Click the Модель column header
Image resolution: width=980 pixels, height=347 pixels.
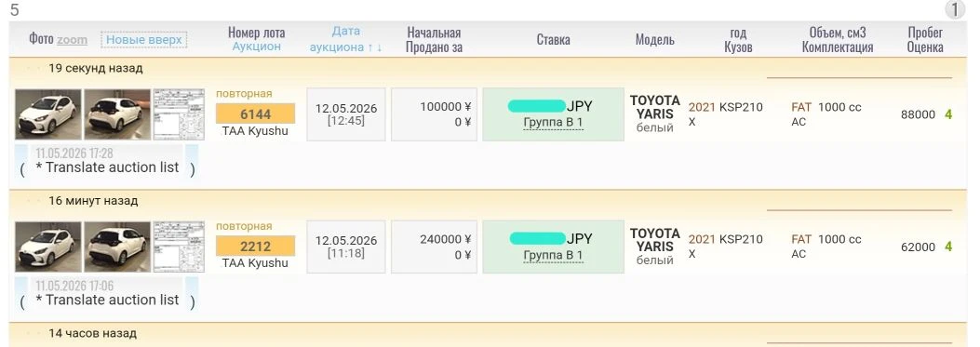click(655, 40)
